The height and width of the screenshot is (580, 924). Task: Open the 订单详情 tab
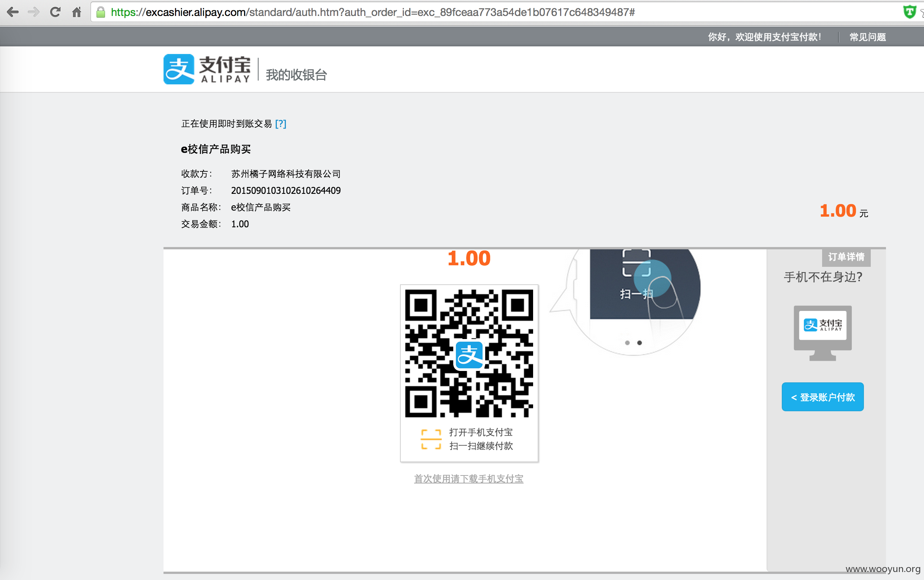pos(846,257)
